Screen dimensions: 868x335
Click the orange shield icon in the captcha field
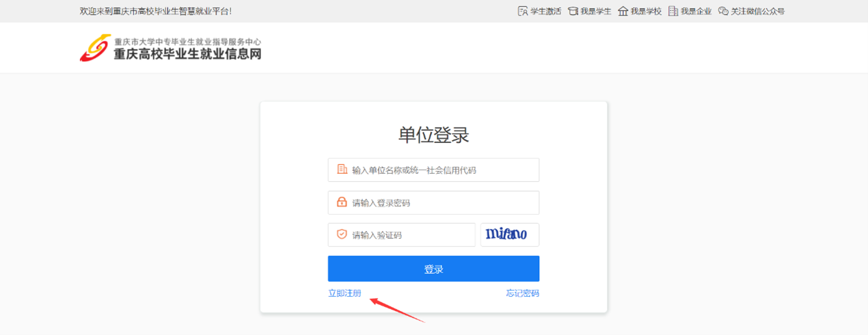point(342,234)
